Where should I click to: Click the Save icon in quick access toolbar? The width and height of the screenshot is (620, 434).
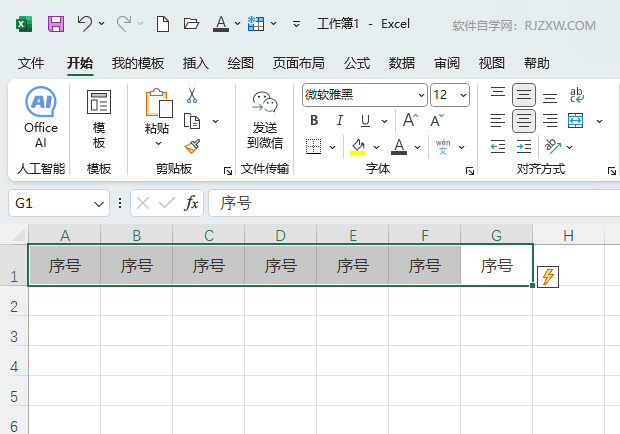click(56, 24)
